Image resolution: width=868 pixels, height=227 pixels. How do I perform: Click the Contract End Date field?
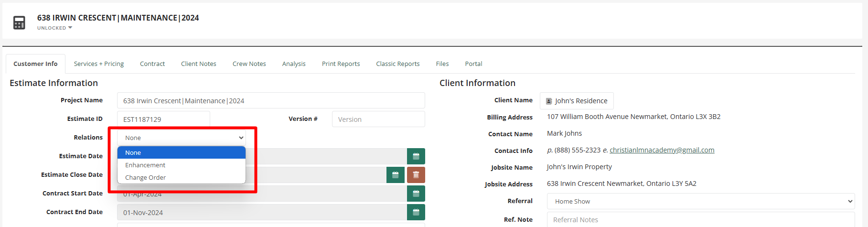tap(262, 212)
